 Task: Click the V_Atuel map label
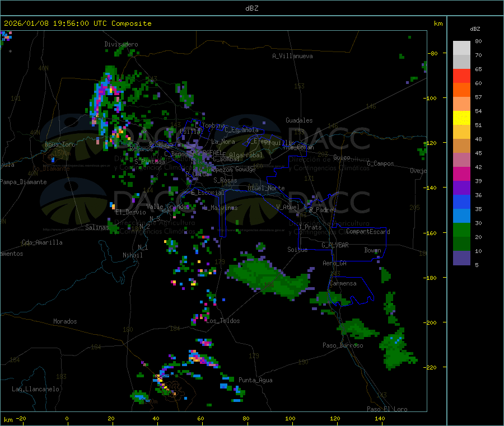coord(288,207)
